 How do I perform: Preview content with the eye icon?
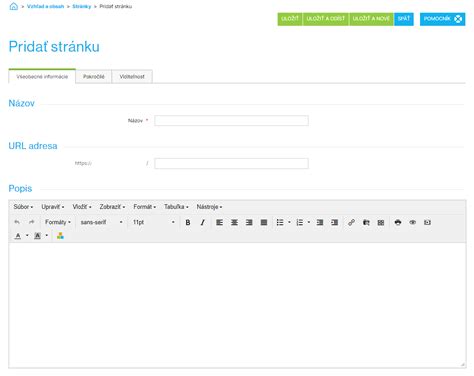coord(412,222)
